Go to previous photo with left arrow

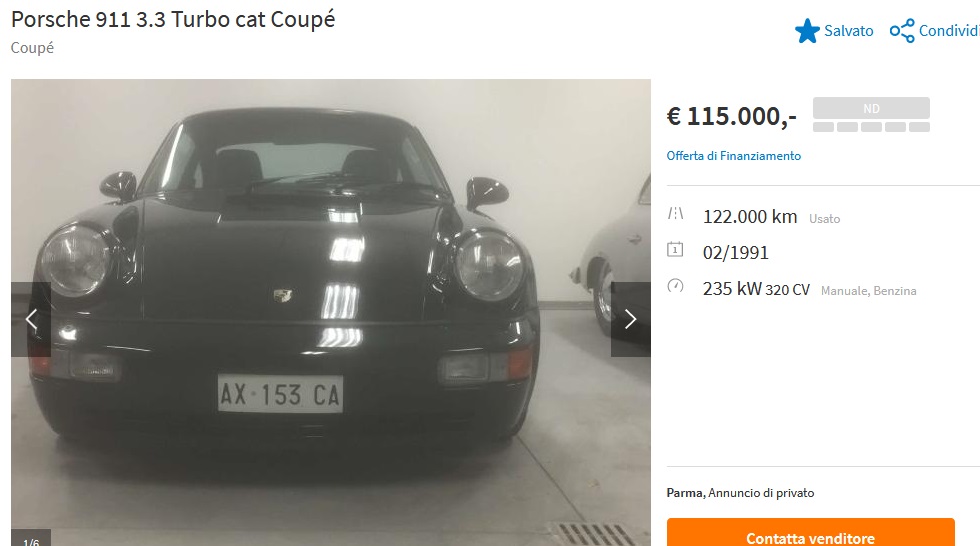pos(31,319)
